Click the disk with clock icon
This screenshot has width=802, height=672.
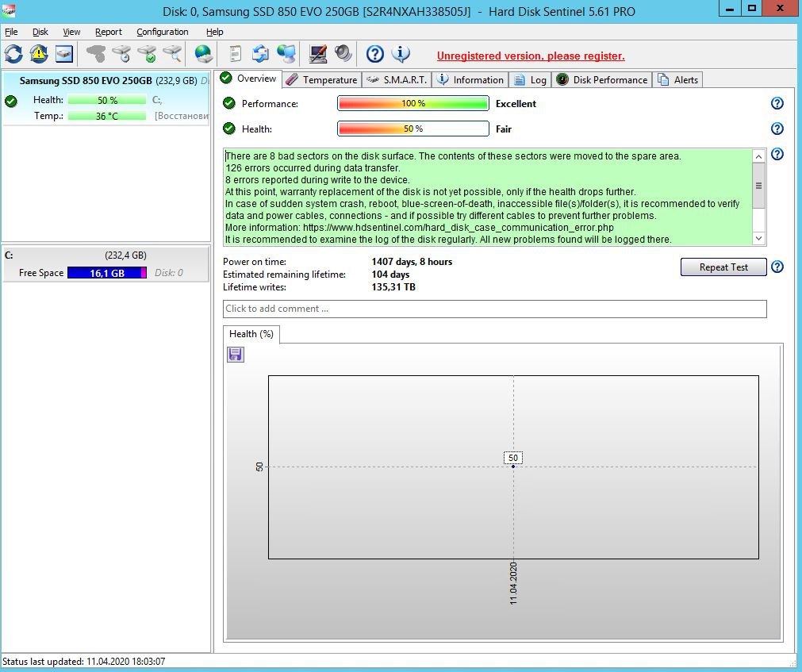click(121, 54)
